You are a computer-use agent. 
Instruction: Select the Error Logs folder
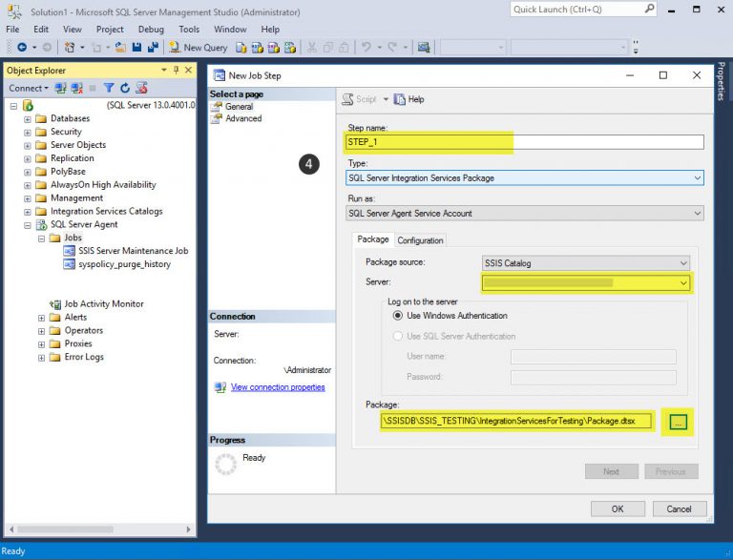(x=84, y=357)
